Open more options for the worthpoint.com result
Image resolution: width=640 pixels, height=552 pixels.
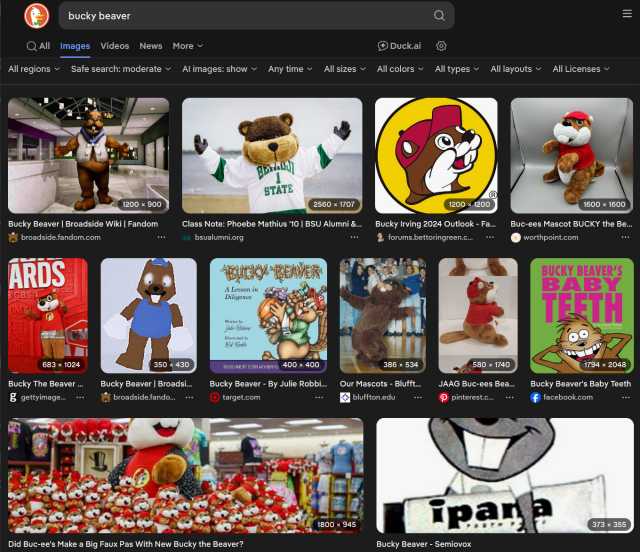[625, 237]
